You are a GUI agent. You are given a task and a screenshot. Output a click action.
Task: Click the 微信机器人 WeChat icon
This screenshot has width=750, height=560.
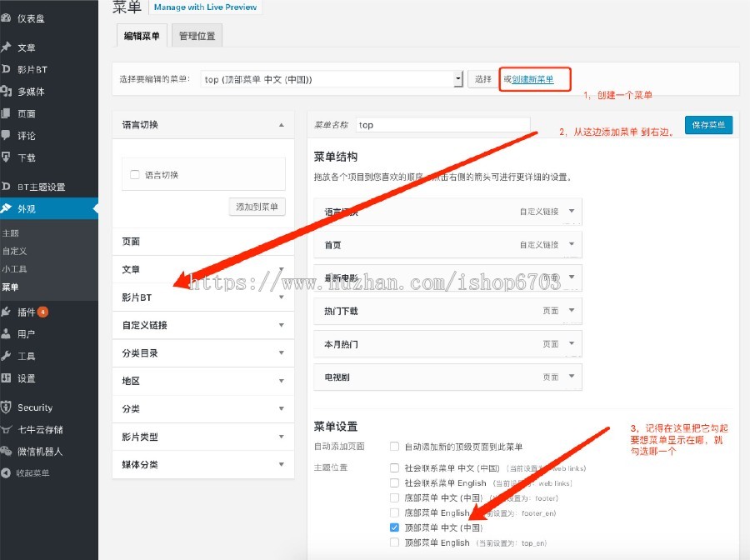click(6, 451)
